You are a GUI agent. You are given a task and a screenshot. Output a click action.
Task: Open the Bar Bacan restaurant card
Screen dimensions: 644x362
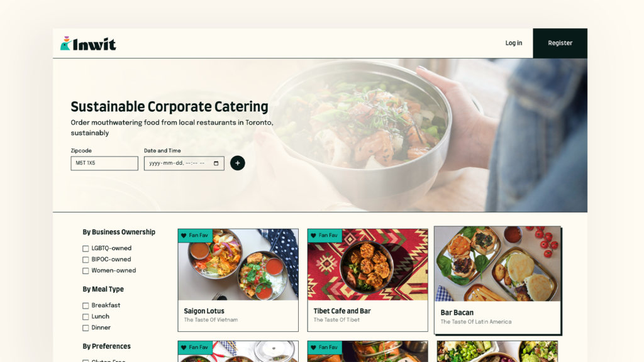pos(497,280)
